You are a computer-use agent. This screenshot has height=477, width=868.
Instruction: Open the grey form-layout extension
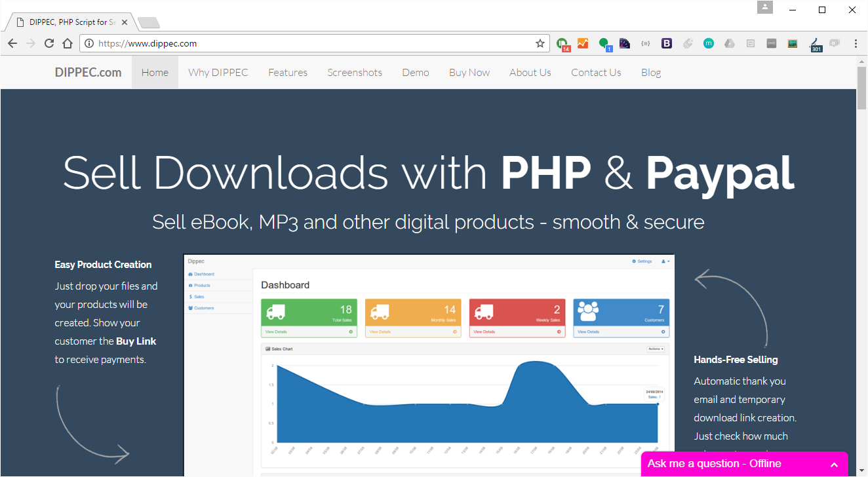point(751,43)
